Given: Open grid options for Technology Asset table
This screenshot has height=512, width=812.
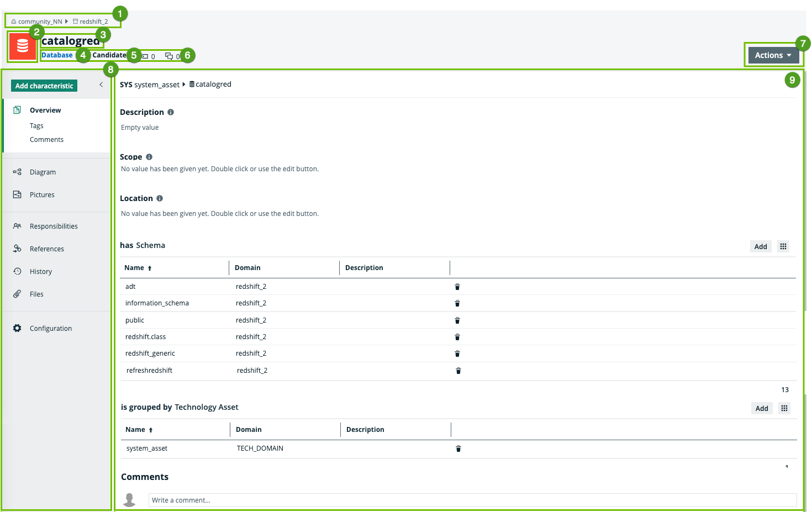Looking at the screenshot, I should tap(784, 408).
